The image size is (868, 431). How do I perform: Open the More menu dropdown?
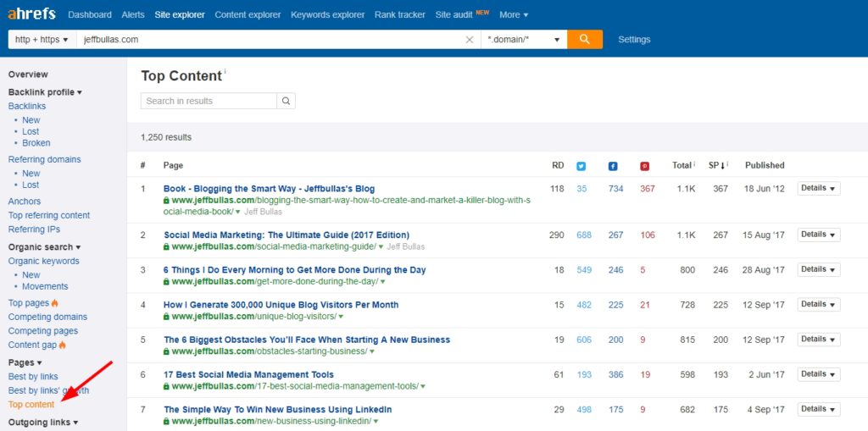[513, 15]
